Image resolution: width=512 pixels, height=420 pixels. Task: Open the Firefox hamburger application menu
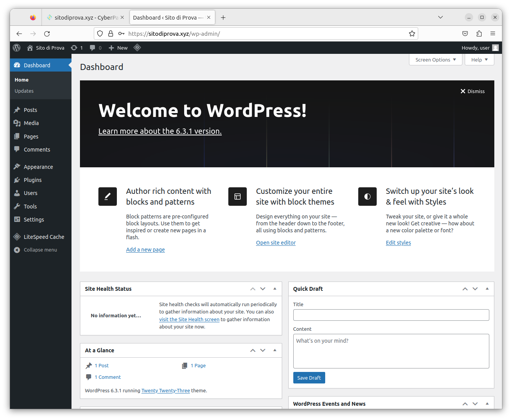(493, 34)
